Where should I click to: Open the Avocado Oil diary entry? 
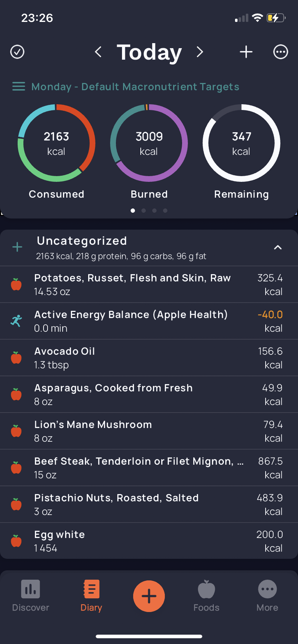point(149,358)
